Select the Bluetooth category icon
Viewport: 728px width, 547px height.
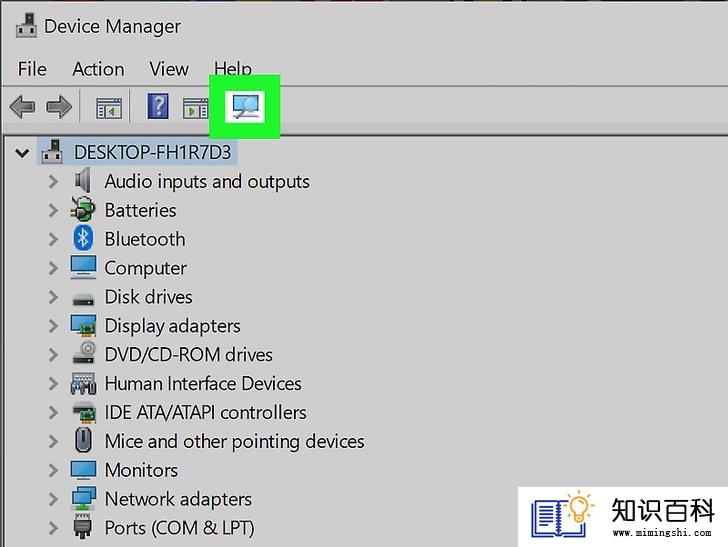[x=83, y=239]
